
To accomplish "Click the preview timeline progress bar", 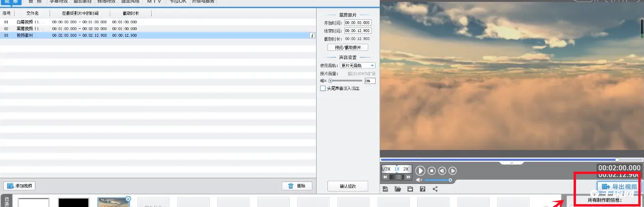I will [x=511, y=159].
